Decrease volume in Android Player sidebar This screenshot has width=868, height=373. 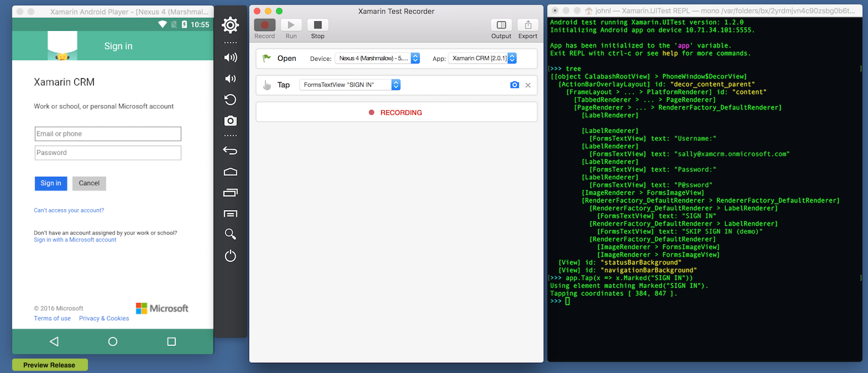230,79
